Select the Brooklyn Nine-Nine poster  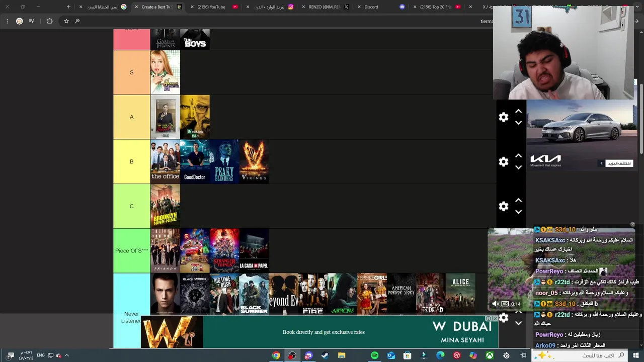165,206
